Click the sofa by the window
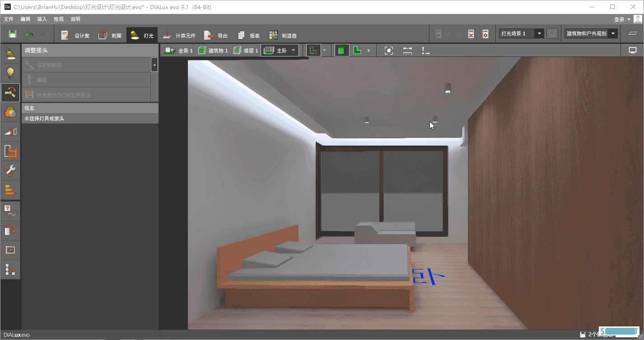Image resolution: width=644 pixels, height=340 pixels. (385, 233)
